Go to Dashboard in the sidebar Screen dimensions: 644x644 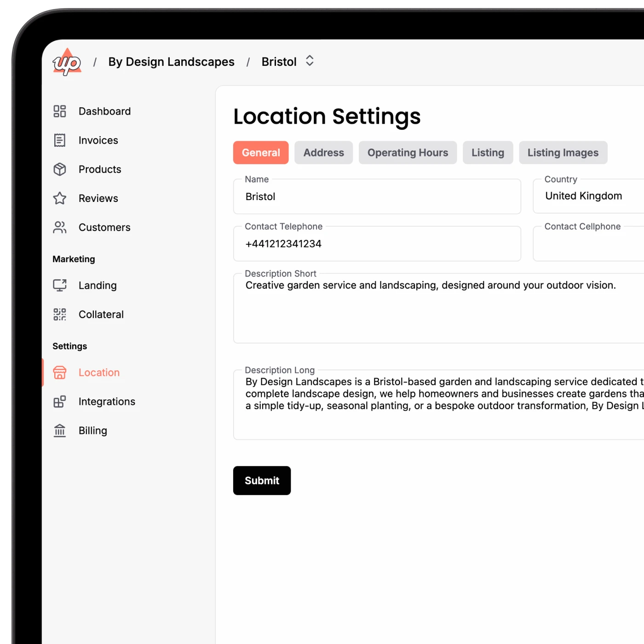[104, 111]
